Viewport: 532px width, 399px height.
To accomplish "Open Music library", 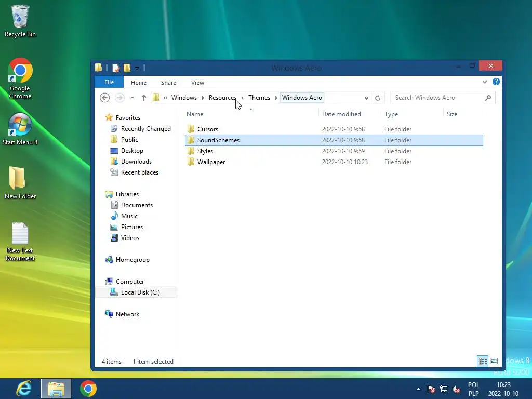I will pos(129,216).
